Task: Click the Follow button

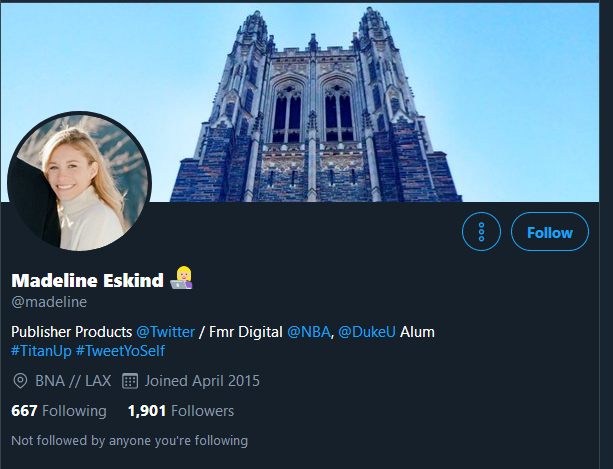Action: [x=549, y=232]
